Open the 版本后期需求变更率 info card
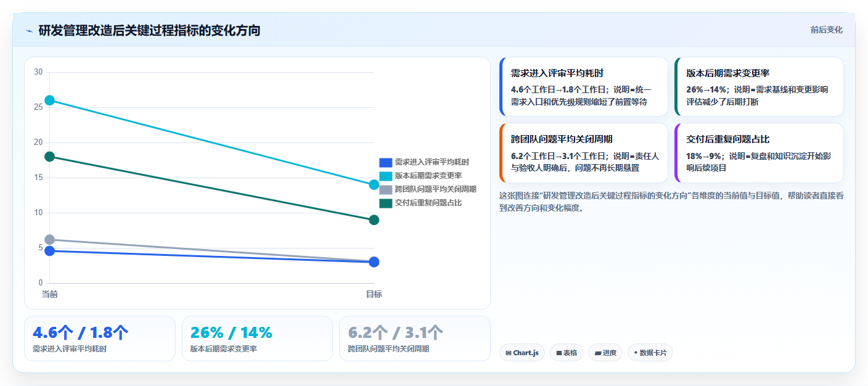The width and height of the screenshot is (868, 386). coord(759,86)
